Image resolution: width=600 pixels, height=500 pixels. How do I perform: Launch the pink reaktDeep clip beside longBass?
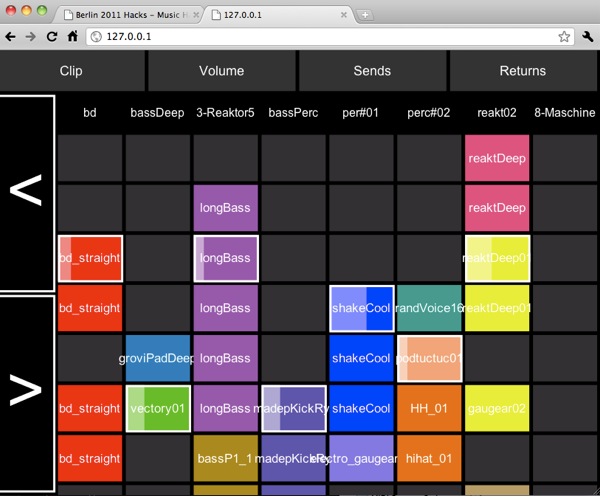(x=497, y=208)
